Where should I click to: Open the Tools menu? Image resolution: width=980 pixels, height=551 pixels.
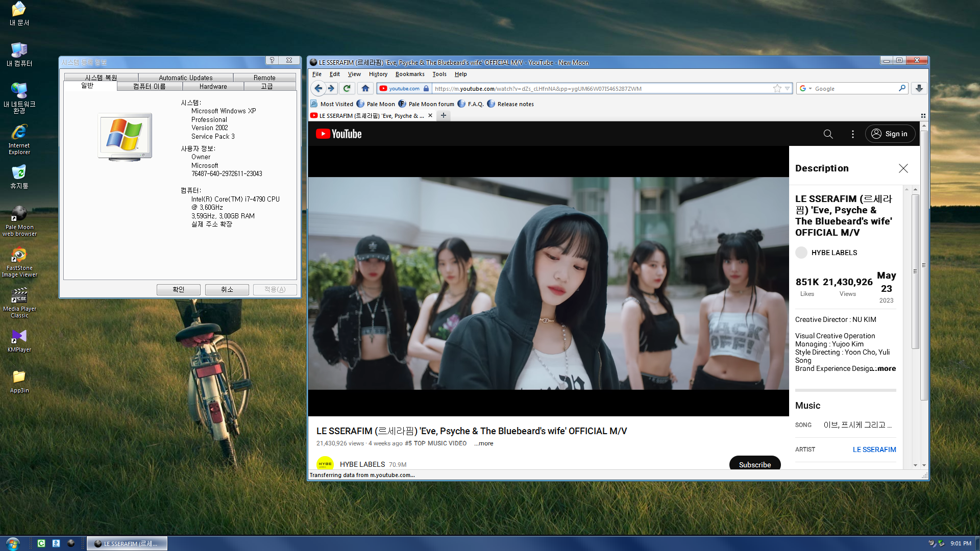click(439, 74)
